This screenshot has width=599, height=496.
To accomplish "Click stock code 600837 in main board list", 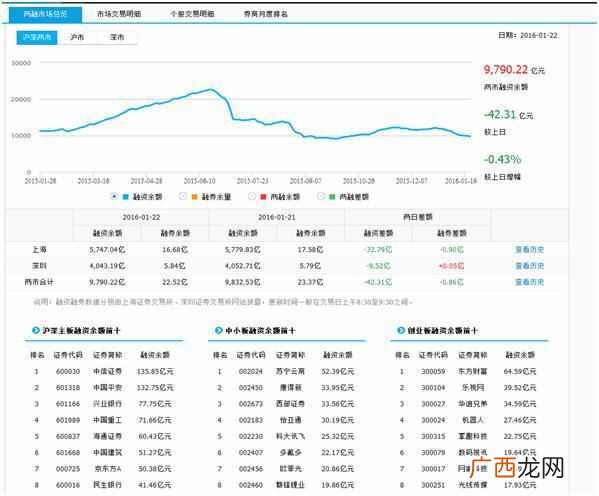I will (x=68, y=436).
